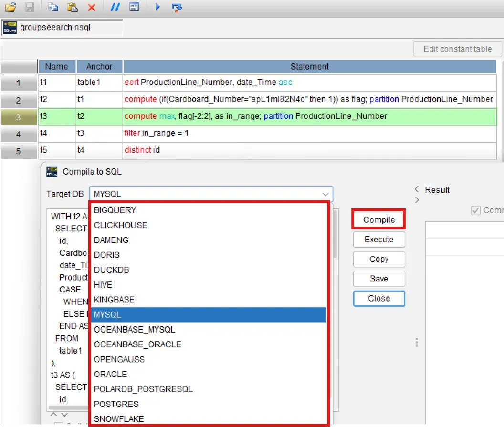Click the Compile button
The height and width of the screenshot is (427, 504).
pos(379,220)
